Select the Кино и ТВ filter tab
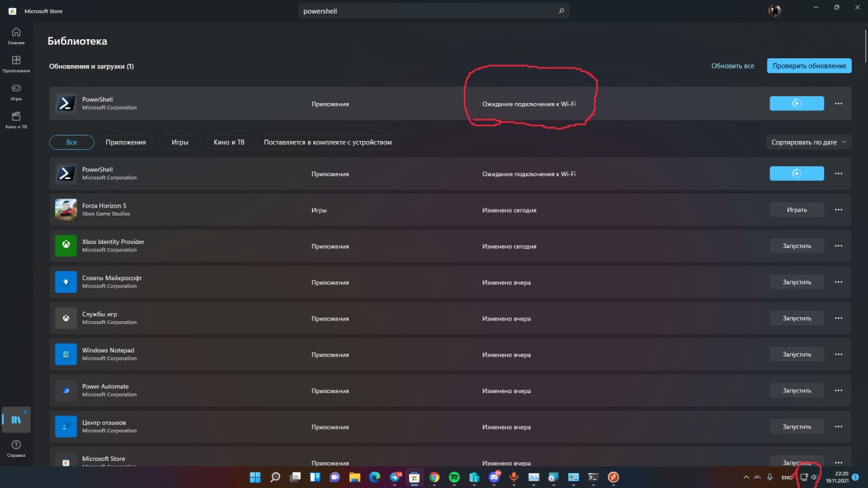This screenshot has height=488, width=868. click(229, 142)
